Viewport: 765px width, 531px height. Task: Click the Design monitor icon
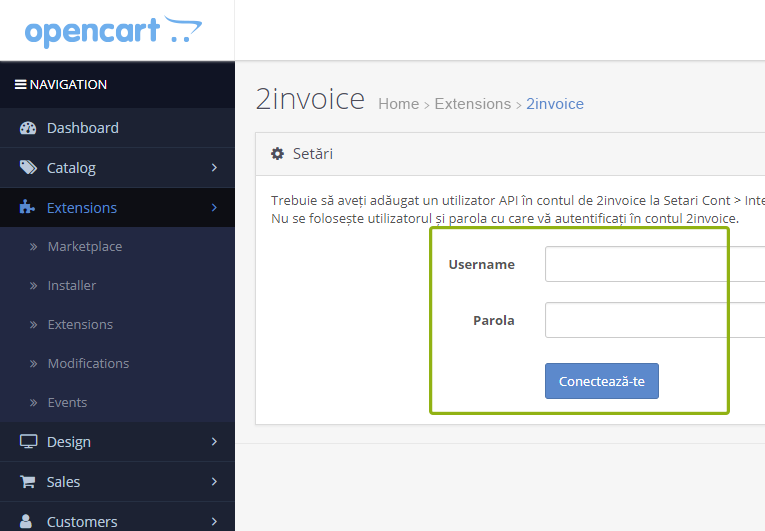point(28,442)
